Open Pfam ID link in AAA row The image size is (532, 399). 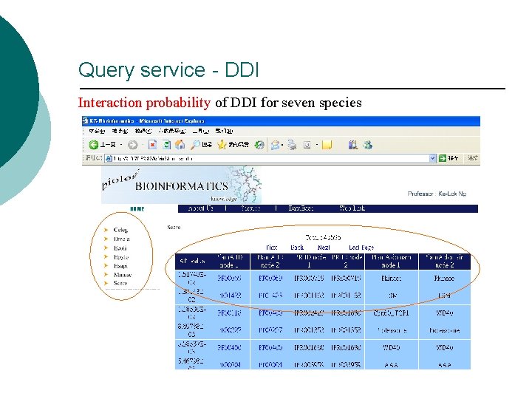click(229, 365)
